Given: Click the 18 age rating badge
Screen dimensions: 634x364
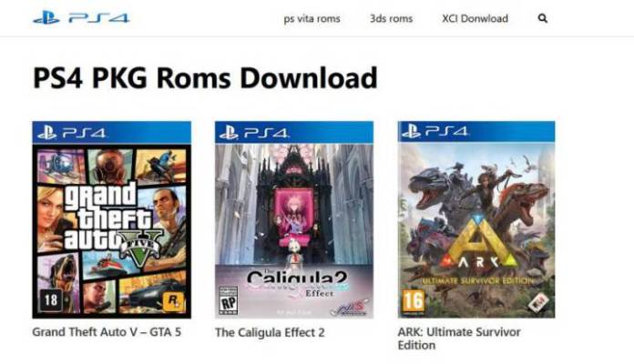Looking at the screenshot, I should [x=51, y=300].
